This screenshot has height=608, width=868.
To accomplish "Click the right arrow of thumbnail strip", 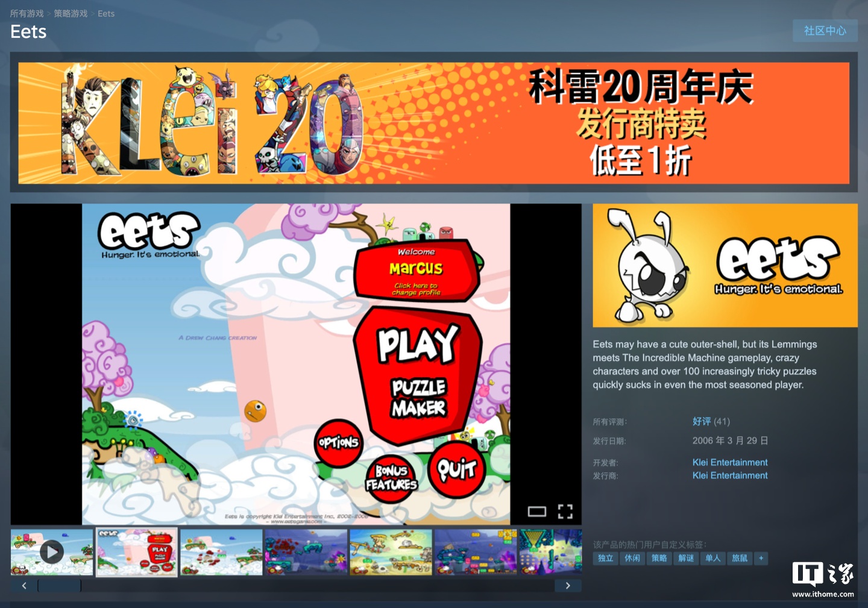I will pos(568,586).
